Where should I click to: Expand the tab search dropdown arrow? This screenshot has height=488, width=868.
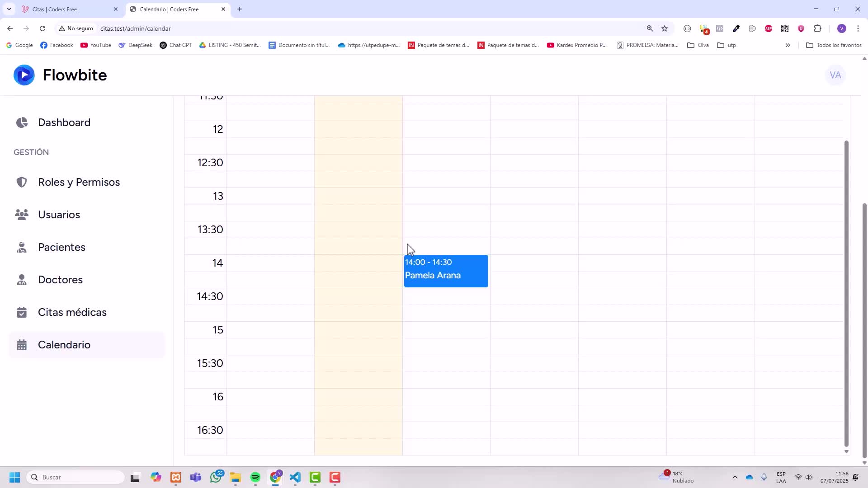tap(9, 9)
